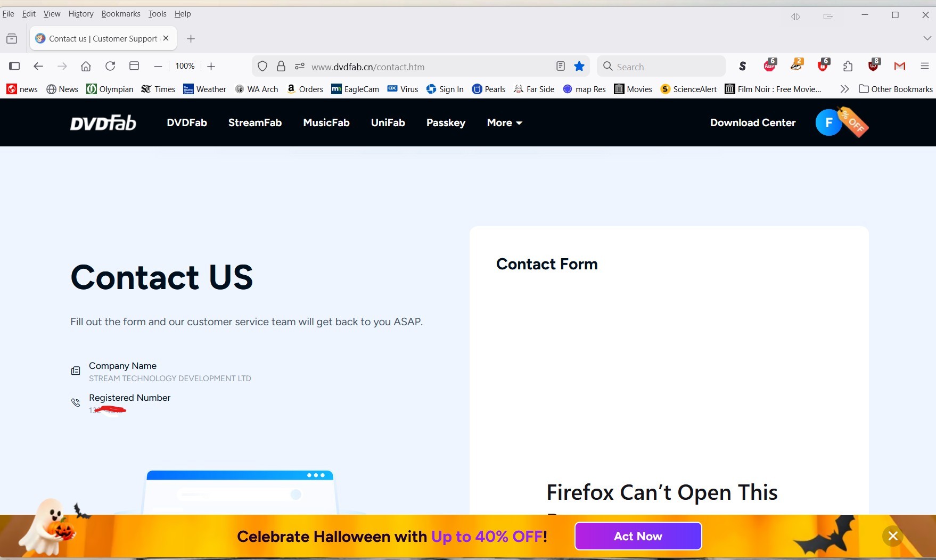Screen dimensions: 936x560
Task: Open the EagleCam bookmark
Action: coord(355,89)
